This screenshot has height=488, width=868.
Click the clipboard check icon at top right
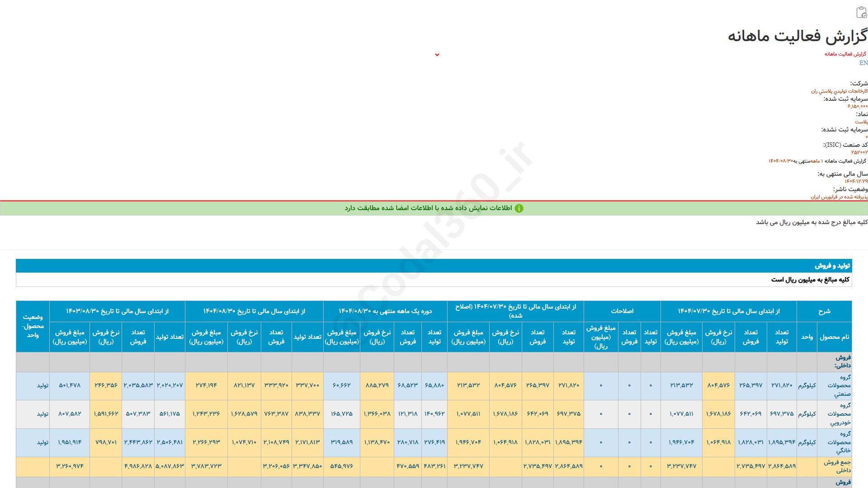click(862, 12)
